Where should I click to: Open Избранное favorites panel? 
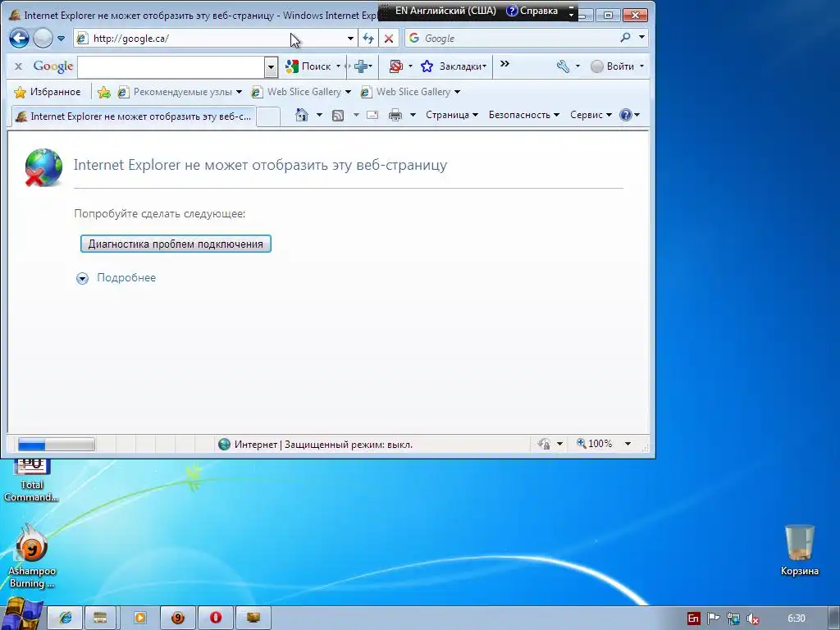click(x=47, y=92)
